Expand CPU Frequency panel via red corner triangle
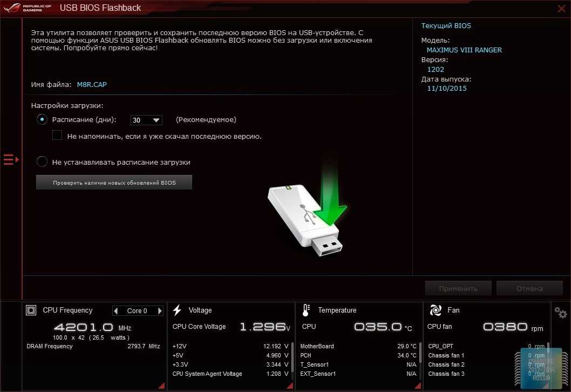 (161, 385)
